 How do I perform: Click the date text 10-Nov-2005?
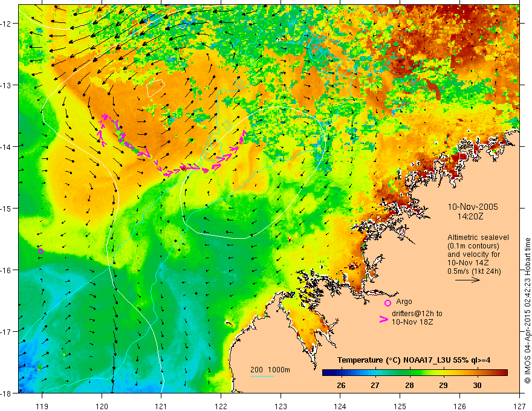coord(473,207)
